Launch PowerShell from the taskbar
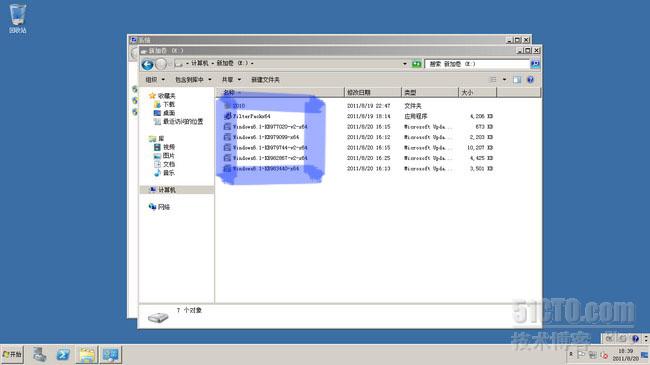Screen dimensions: 650x365 tap(63, 355)
